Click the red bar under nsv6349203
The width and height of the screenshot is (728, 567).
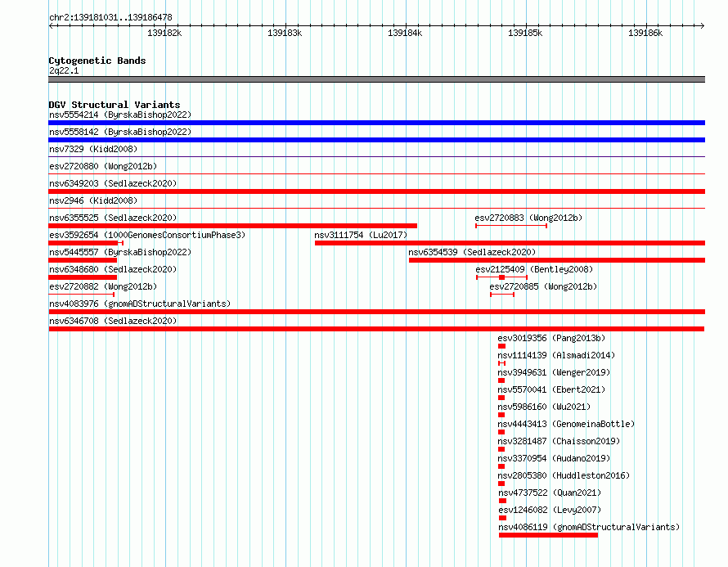pyautogui.click(x=376, y=191)
